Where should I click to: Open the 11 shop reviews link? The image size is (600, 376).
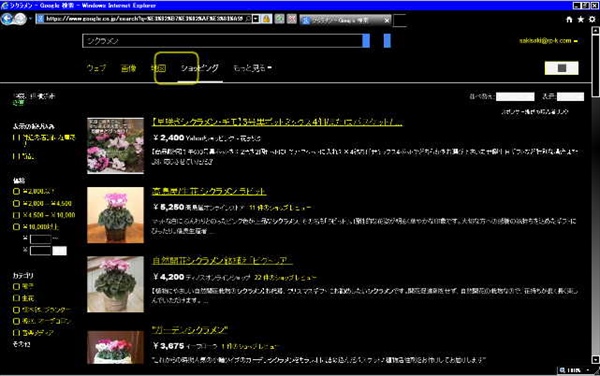pyautogui.click(x=280, y=208)
